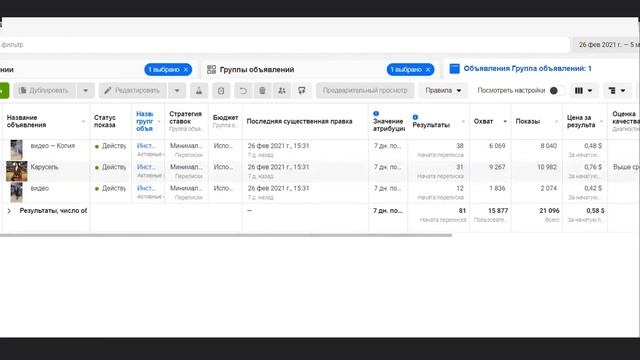
Task: Click the Редактировать button
Action: [133, 91]
